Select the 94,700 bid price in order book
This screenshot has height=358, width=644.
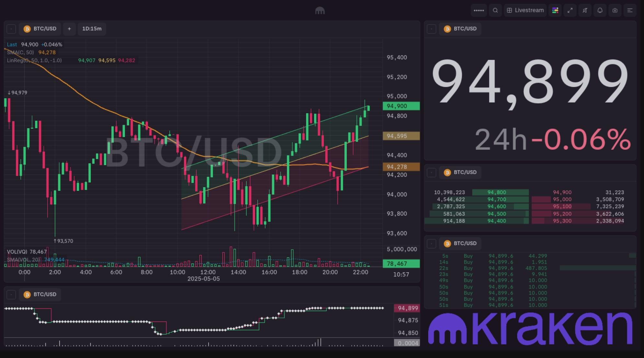click(x=497, y=199)
